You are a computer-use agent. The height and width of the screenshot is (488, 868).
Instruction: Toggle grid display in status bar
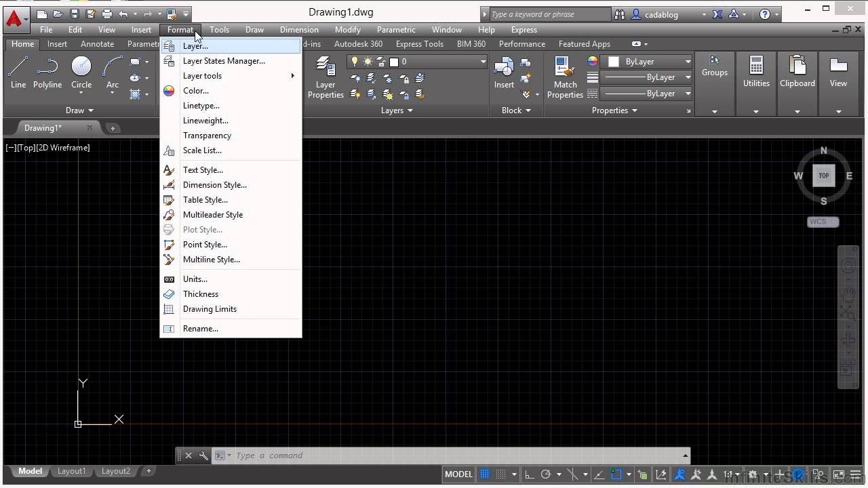(x=485, y=474)
